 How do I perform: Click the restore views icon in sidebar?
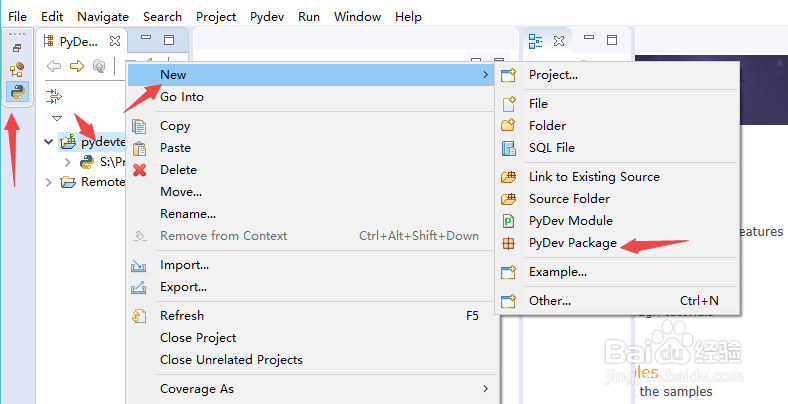click(17, 47)
